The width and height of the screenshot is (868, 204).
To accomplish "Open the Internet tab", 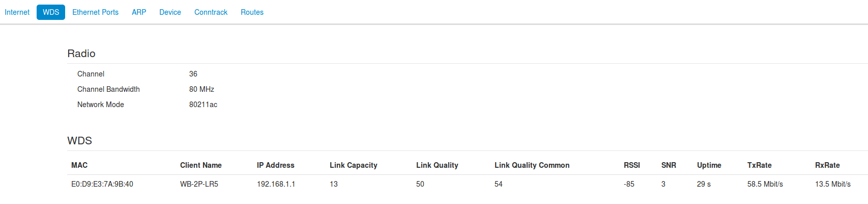I will pyautogui.click(x=17, y=12).
